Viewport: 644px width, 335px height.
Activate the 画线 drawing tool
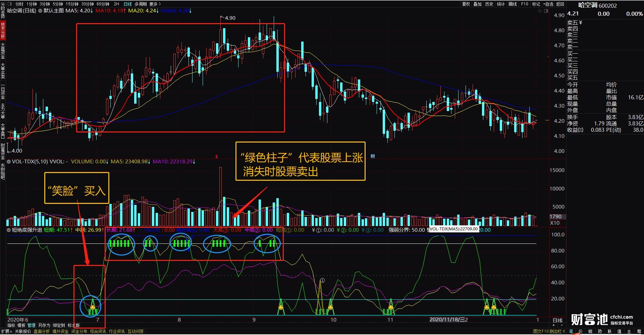tap(513, 4)
